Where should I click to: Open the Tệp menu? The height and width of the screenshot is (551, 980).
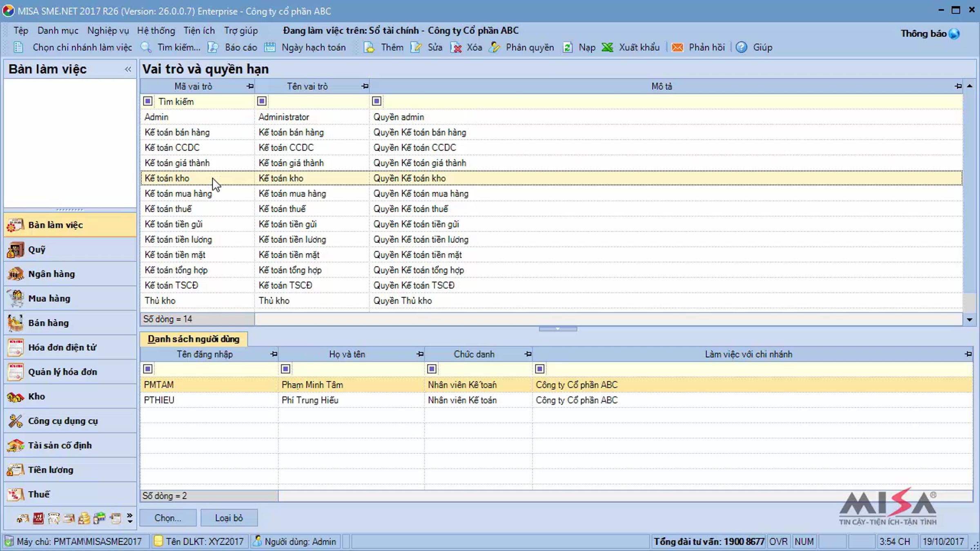coord(21,31)
